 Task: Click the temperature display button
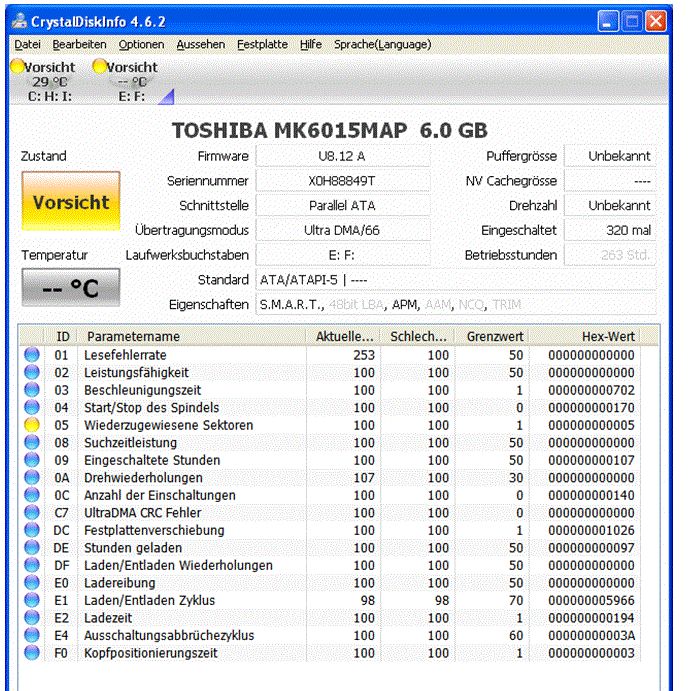pyautogui.click(x=71, y=288)
